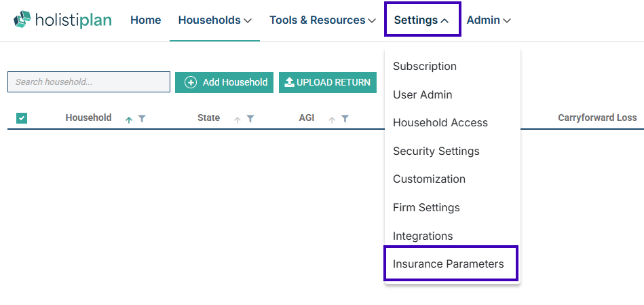Collapse the Settings dropdown menu
Viewport: 644px width, 305px height.
pos(421,20)
